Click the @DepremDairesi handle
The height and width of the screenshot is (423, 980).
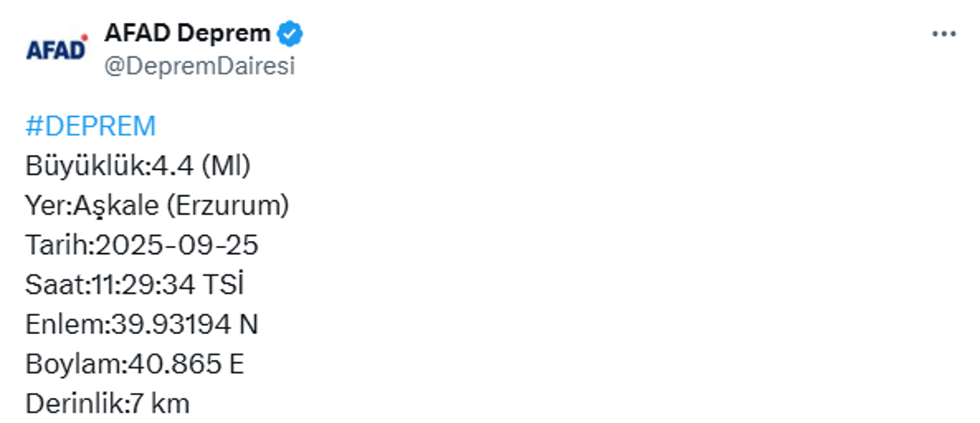click(x=199, y=66)
